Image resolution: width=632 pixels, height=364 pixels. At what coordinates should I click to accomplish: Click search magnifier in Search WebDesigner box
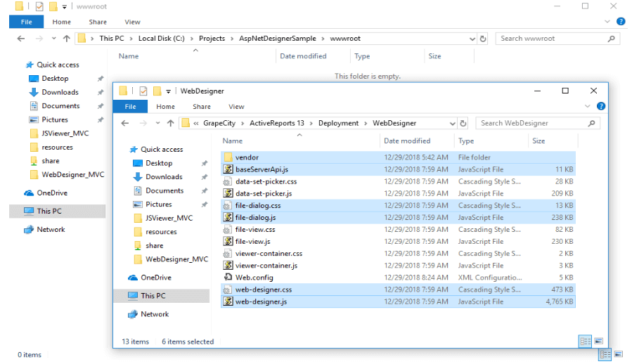tap(591, 124)
